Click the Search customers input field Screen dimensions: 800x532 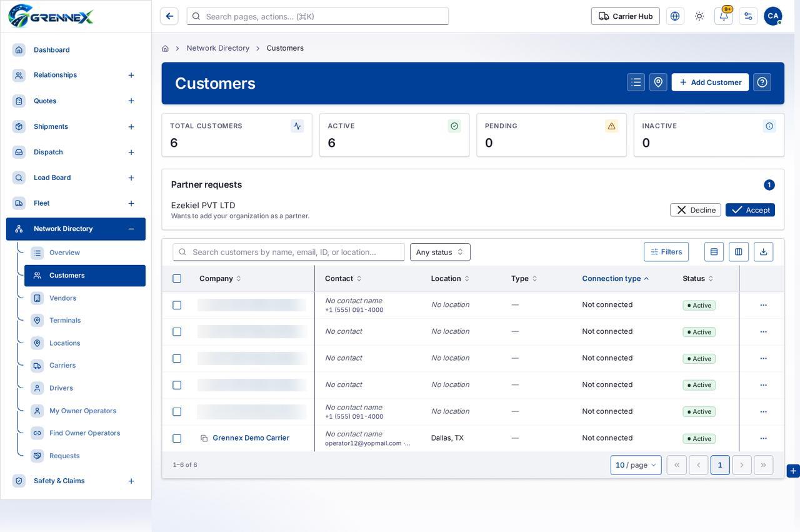point(289,252)
